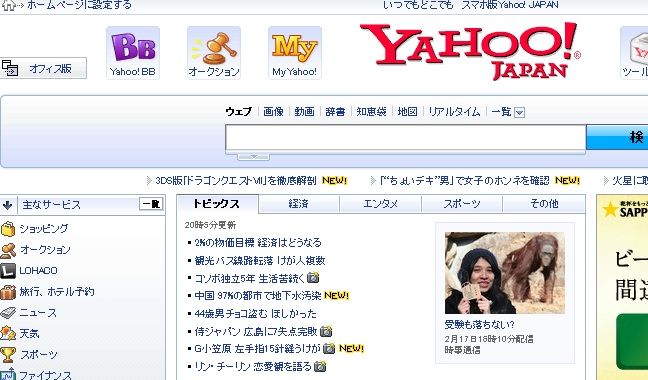Image resolution: width=648 pixels, height=380 pixels.
Task: Expand the 一覧 search category dropdown arrow
Action: 520,112
